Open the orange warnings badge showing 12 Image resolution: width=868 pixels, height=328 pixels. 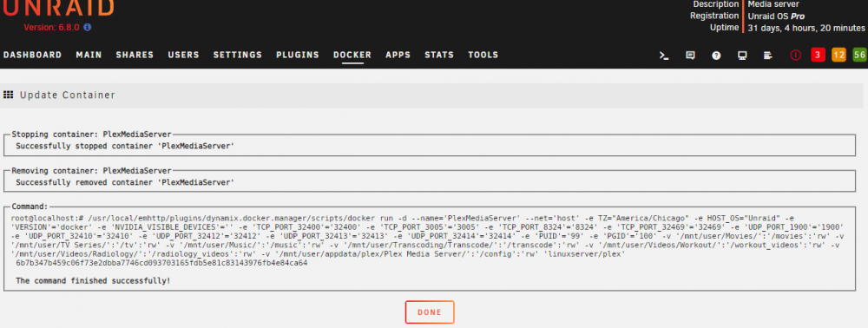838,55
